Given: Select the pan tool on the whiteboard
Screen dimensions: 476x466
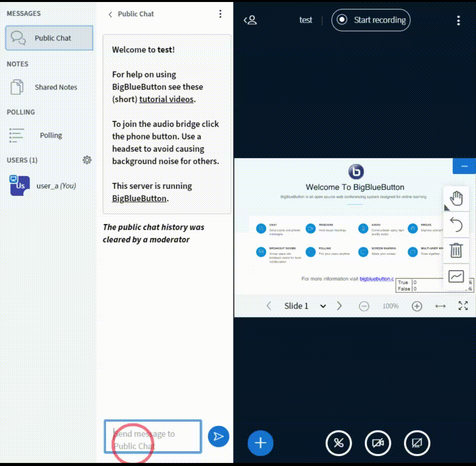Looking at the screenshot, I should point(455,198).
